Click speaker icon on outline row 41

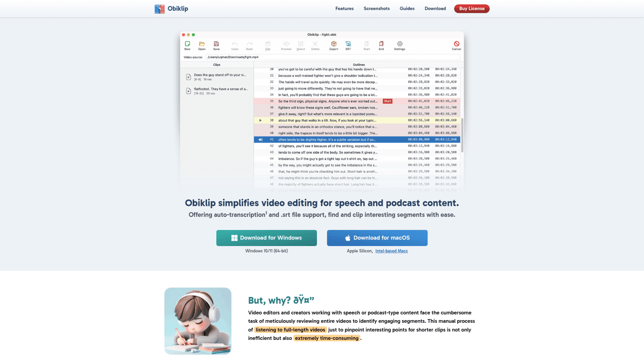(260, 140)
